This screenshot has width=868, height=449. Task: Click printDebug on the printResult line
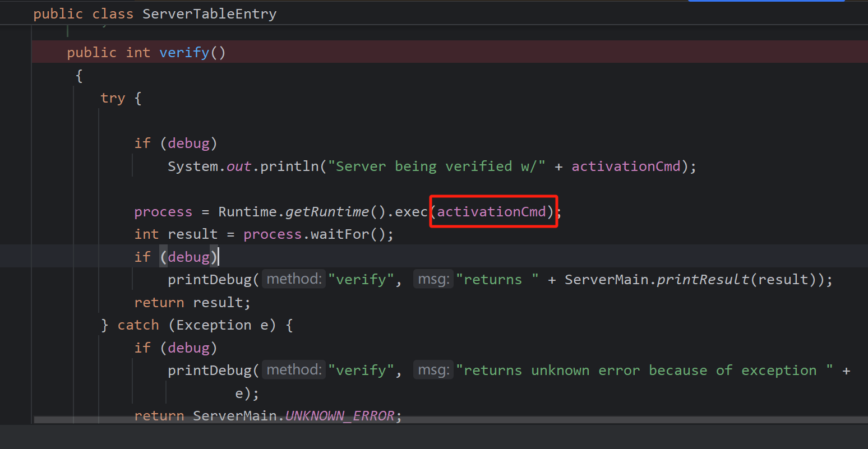click(210, 280)
